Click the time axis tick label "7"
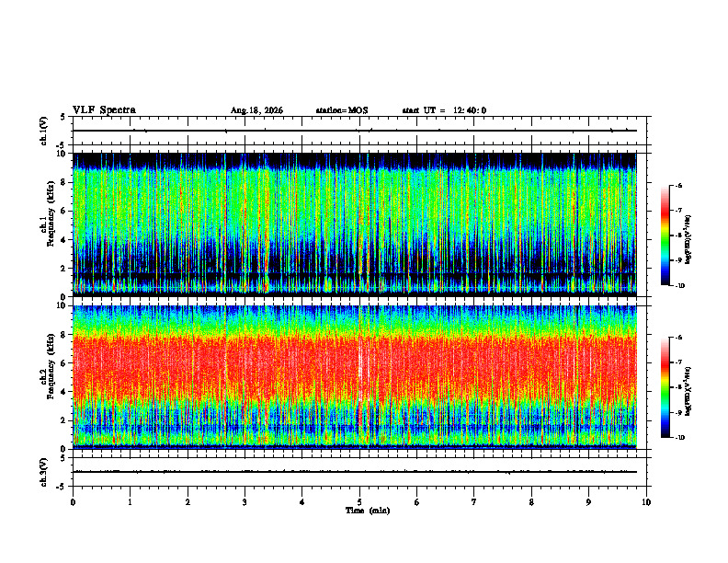The image size is (728, 563). (474, 502)
